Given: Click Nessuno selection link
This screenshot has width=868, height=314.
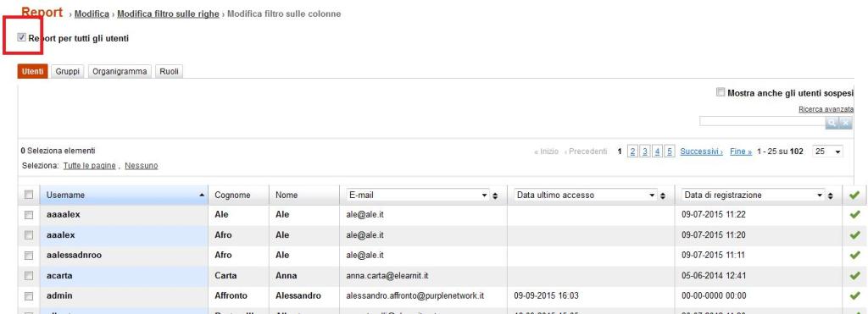Looking at the screenshot, I should (142, 165).
